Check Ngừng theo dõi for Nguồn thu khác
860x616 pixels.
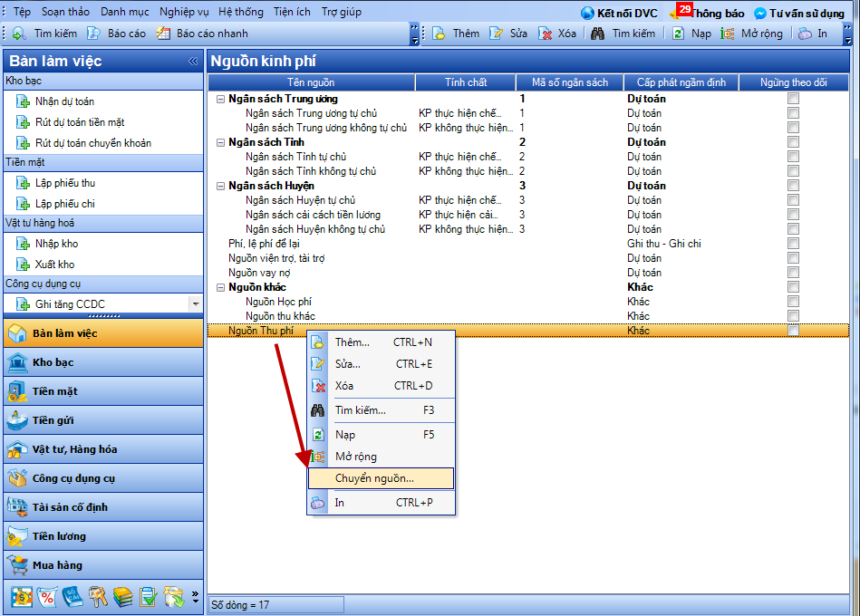pyautogui.click(x=793, y=315)
